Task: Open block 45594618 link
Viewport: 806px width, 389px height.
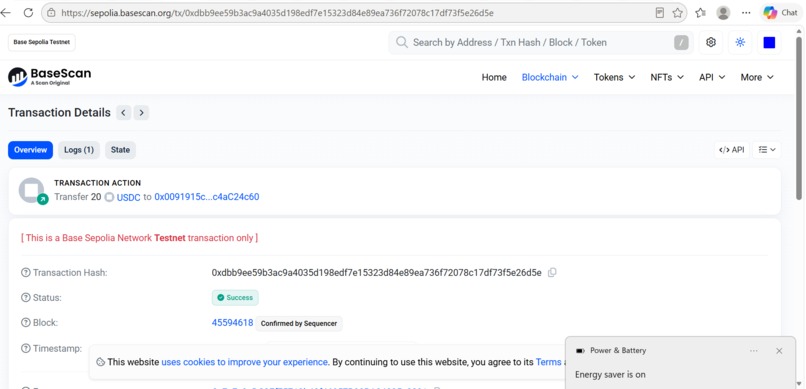Action: pyautogui.click(x=232, y=323)
